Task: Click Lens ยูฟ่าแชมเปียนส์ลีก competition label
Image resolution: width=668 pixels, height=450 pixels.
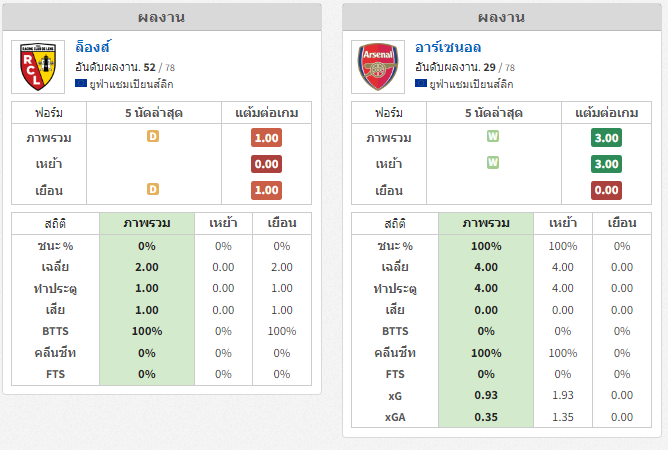Action: tap(131, 84)
